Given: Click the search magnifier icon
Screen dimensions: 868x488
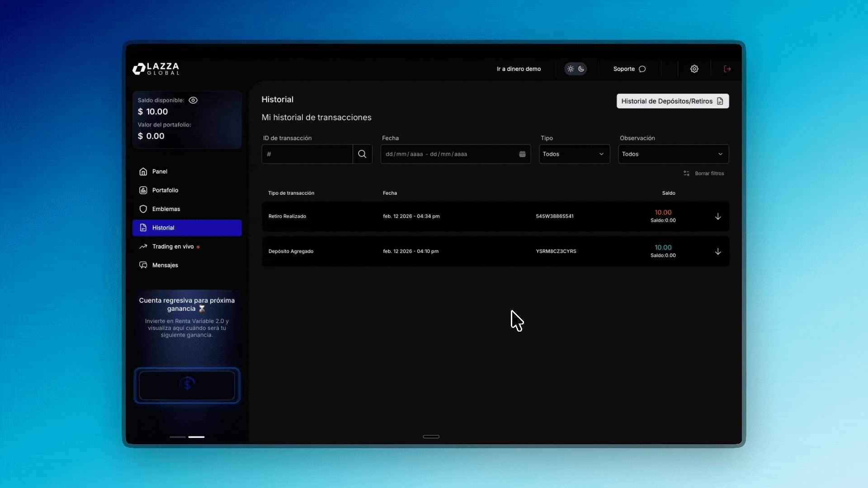Looking at the screenshot, I should tap(362, 154).
